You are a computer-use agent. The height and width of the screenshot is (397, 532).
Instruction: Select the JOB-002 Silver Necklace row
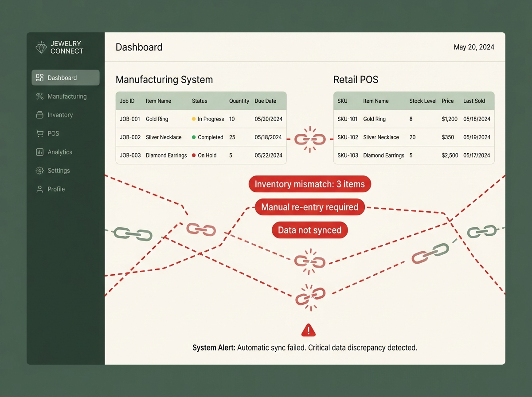tap(201, 137)
